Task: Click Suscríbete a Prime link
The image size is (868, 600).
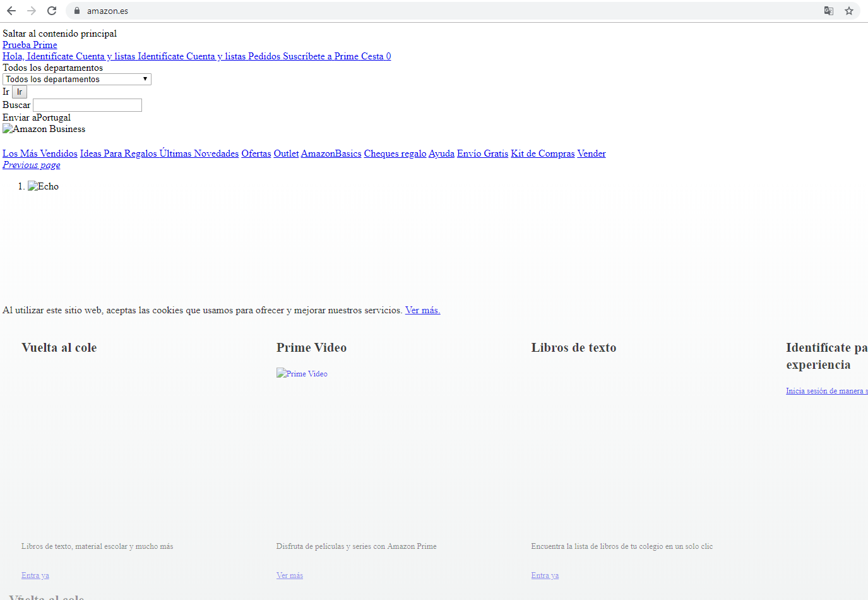Action: coord(321,56)
